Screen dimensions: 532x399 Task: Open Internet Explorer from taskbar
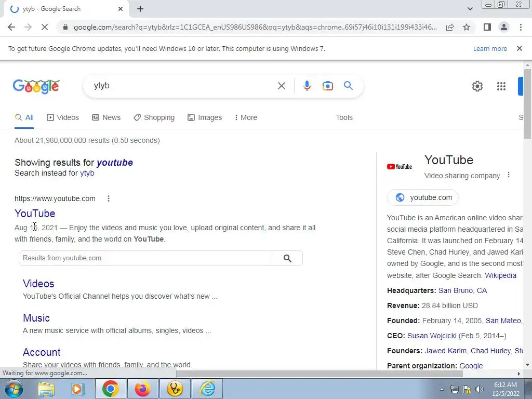click(x=207, y=389)
